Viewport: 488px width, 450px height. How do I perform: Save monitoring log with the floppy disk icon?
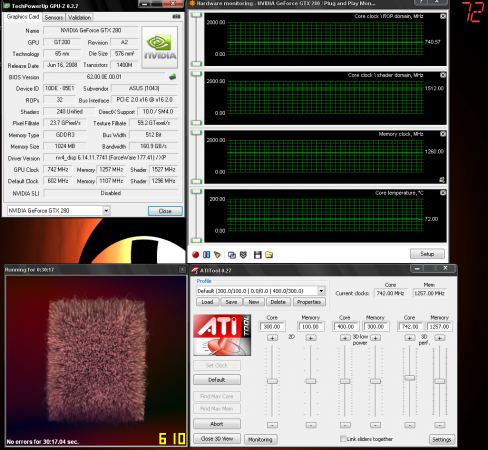pos(257,255)
